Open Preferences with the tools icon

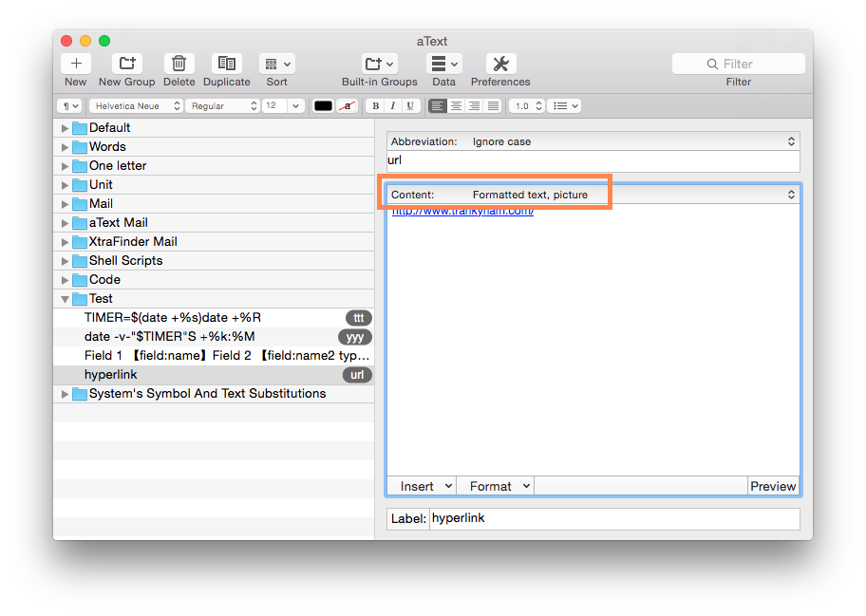tap(500, 64)
